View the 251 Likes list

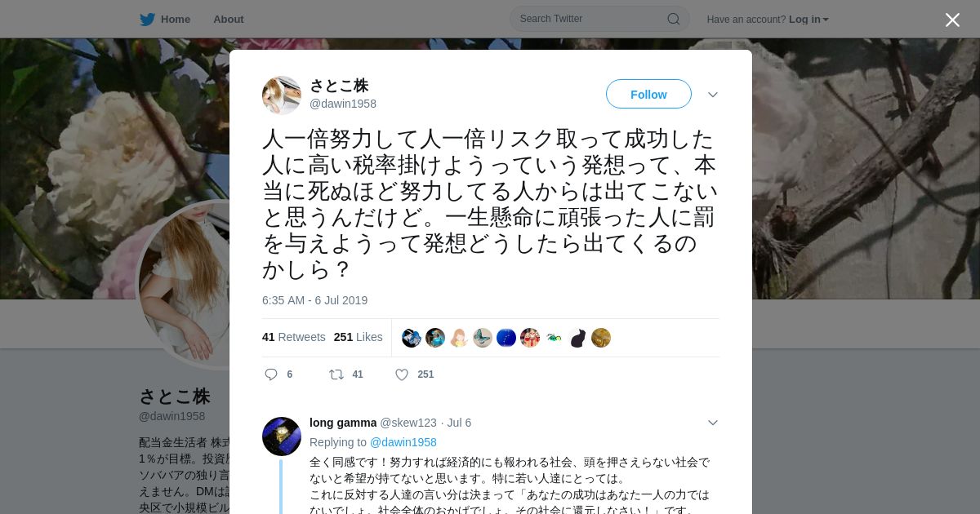(x=358, y=337)
